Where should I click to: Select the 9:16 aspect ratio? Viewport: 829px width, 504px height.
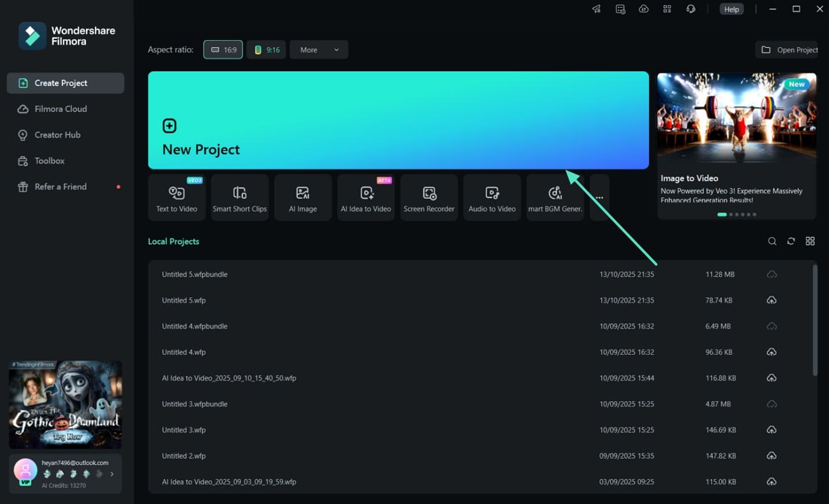pos(267,50)
